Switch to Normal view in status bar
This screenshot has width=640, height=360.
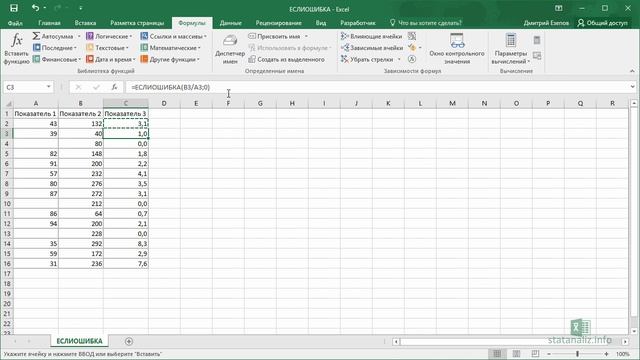(x=497, y=354)
